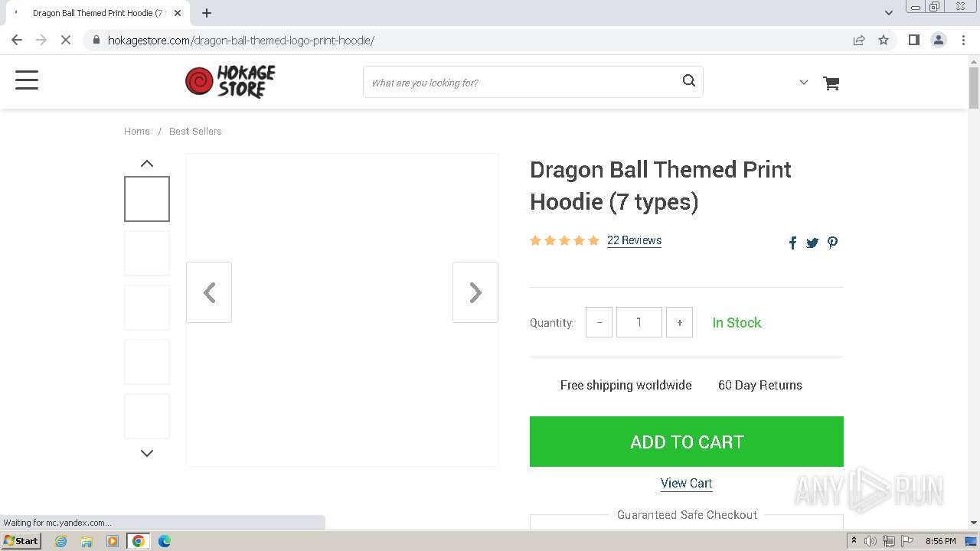
Task: Show previous product image
Action: click(209, 292)
